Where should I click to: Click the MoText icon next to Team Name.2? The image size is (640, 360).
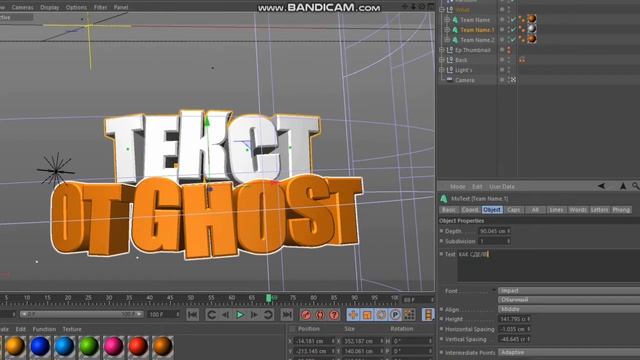pyautogui.click(x=455, y=40)
